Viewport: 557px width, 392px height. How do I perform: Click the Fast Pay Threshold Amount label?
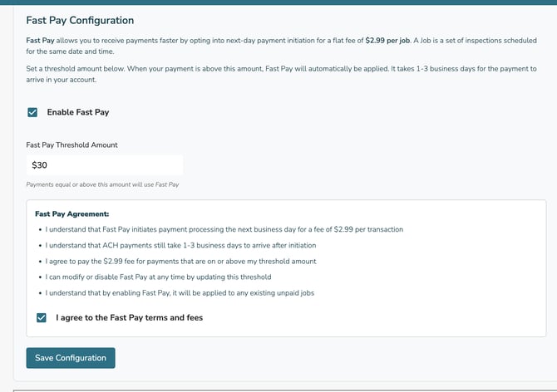(71, 145)
